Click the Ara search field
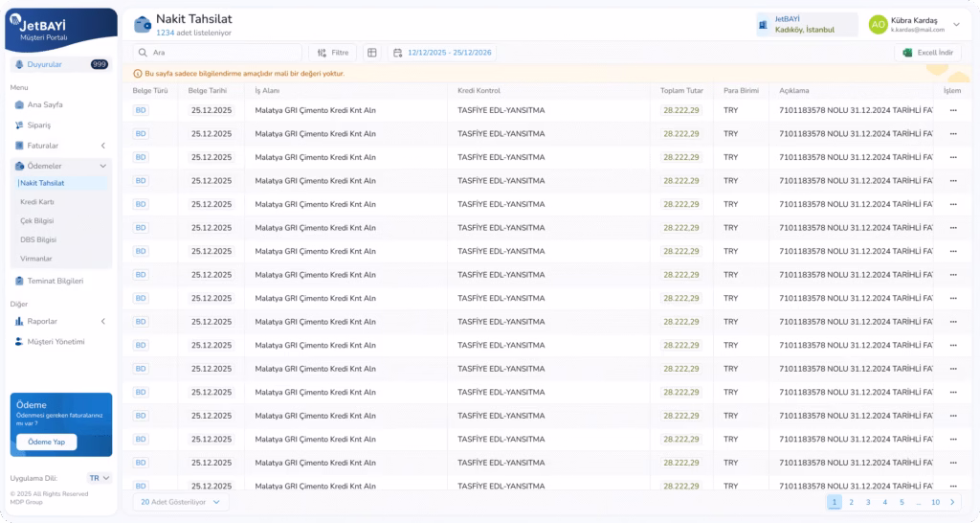 point(220,53)
